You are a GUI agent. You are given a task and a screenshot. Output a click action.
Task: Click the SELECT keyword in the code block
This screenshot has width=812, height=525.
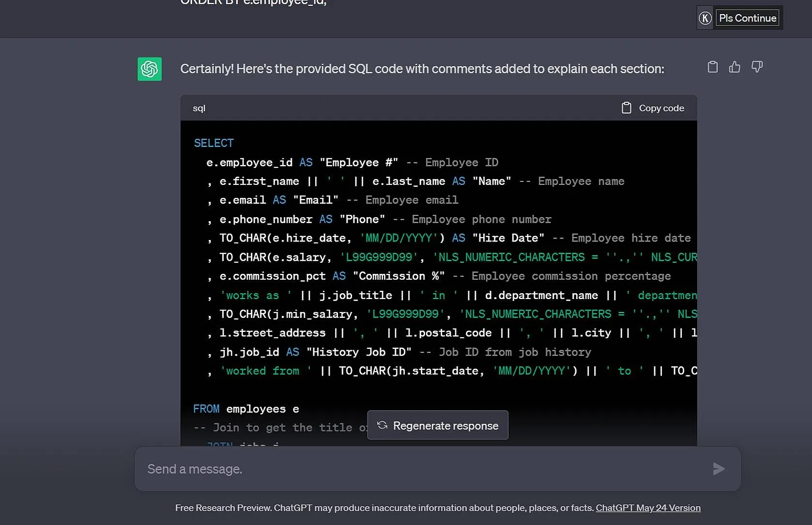pyautogui.click(x=214, y=143)
